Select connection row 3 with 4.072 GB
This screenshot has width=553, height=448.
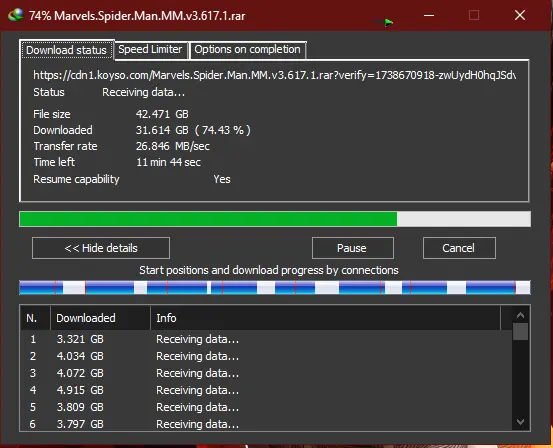[x=266, y=373]
